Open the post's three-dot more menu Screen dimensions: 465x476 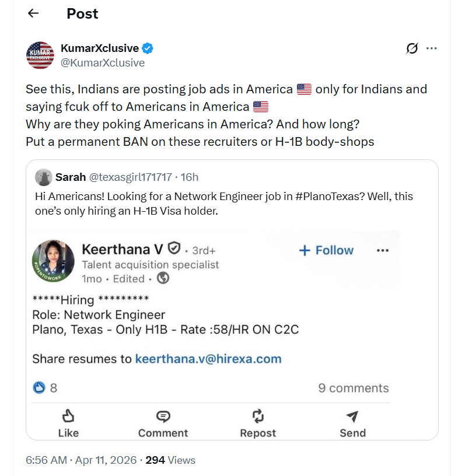point(432,48)
